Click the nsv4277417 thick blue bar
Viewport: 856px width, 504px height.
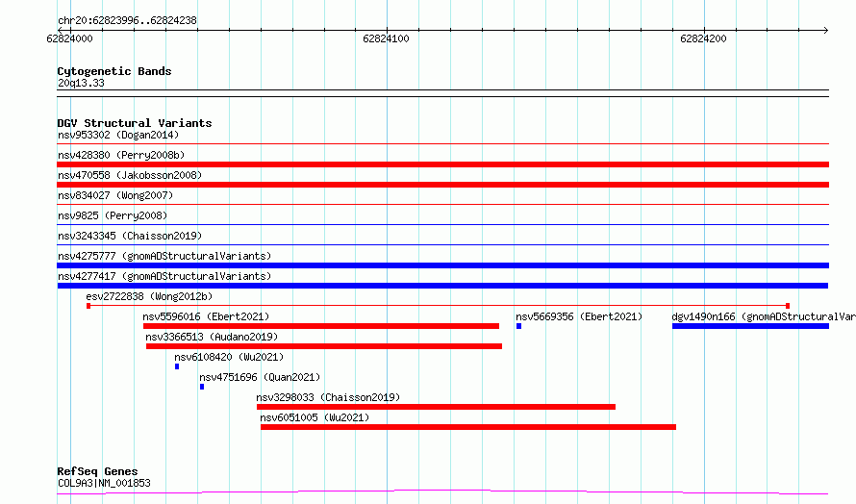(x=442, y=286)
